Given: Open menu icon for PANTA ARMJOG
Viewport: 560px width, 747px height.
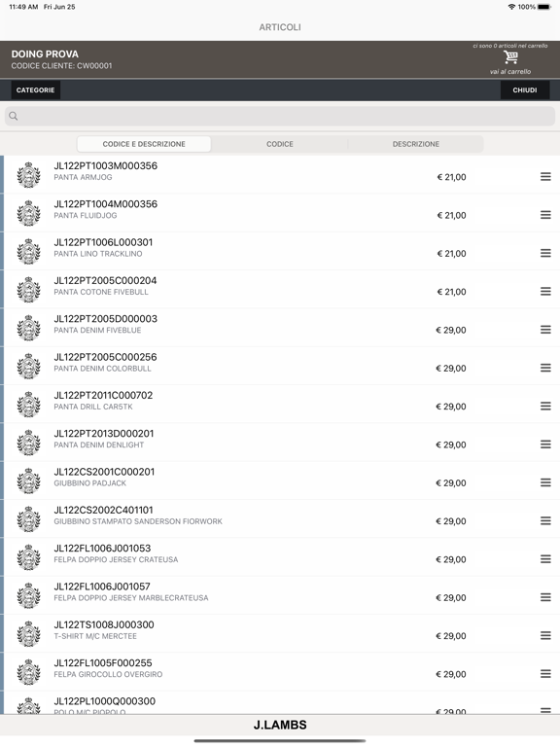Looking at the screenshot, I should (x=545, y=177).
